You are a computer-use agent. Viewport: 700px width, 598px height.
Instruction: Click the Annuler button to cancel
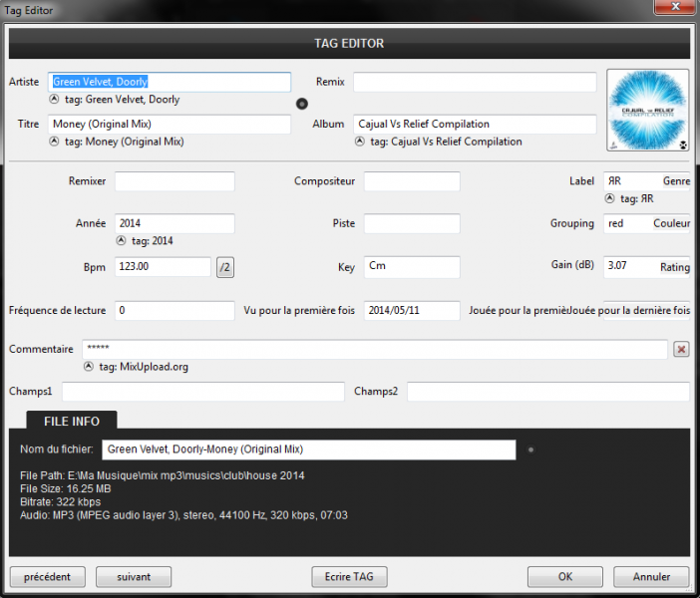[651, 576]
